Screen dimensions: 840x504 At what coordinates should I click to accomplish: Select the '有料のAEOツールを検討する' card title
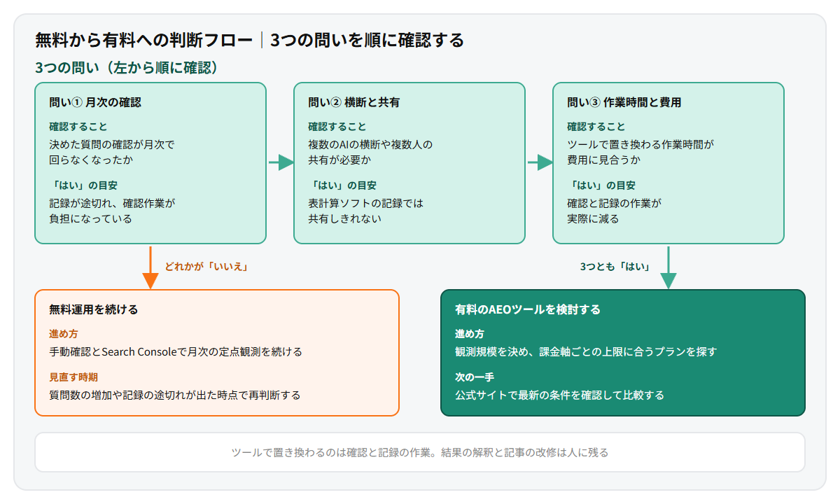pos(528,309)
